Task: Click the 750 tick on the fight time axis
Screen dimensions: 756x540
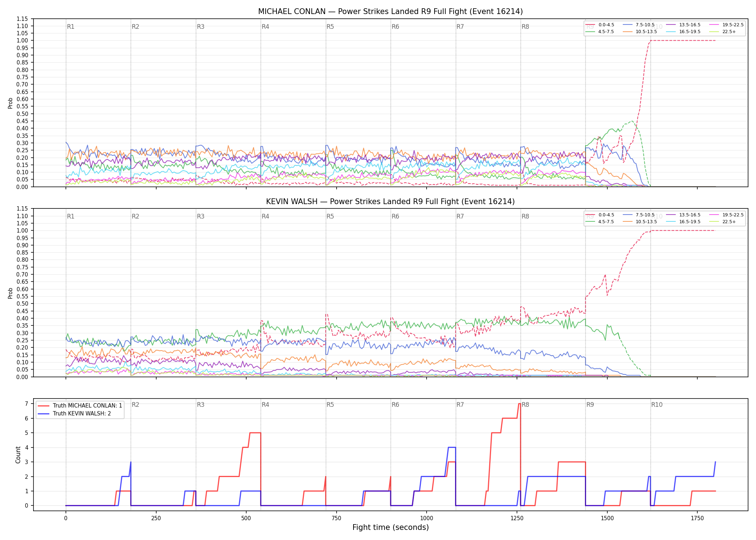Action: 337,518
